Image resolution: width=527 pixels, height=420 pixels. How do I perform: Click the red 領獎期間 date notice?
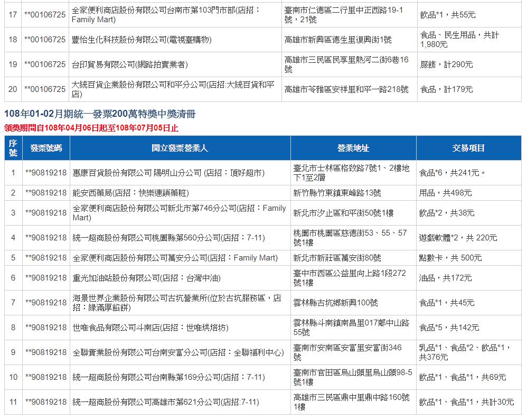pyautogui.click(x=91, y=128)
